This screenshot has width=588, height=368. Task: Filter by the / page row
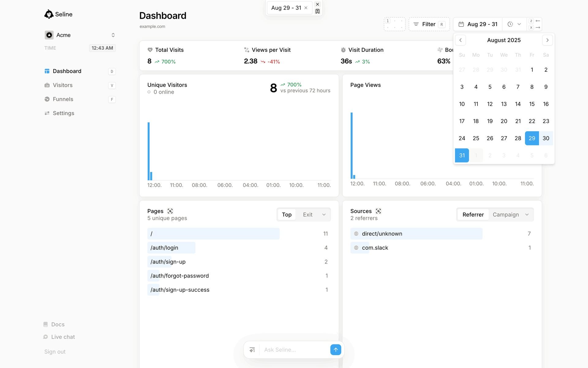tap(239, 234)
